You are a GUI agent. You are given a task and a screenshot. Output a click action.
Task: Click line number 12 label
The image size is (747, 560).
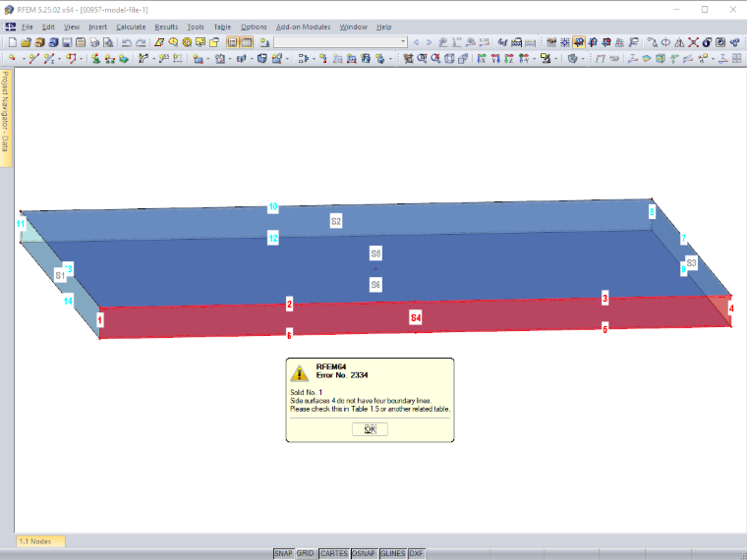click(273, 238)
